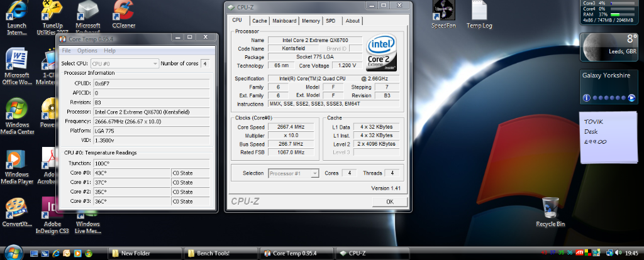Open the volume speaker tray icon
This screenshot has height=260, width=644.
click(x=619, y=253)
